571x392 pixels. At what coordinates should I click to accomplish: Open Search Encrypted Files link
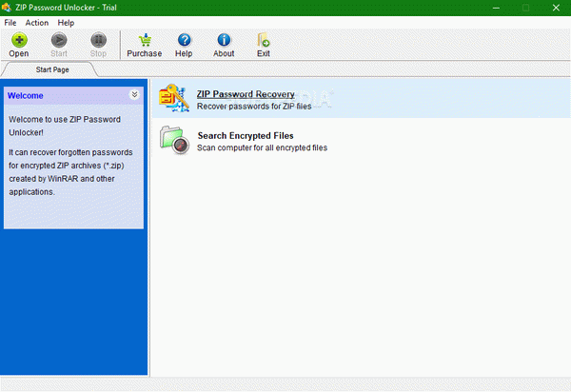coord(246,135)
